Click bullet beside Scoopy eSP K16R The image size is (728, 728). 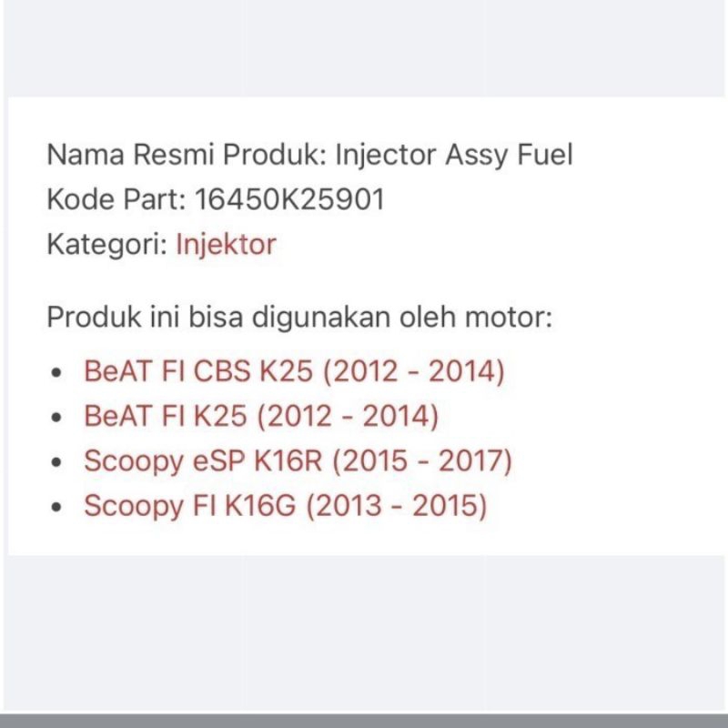coord(57,462)
